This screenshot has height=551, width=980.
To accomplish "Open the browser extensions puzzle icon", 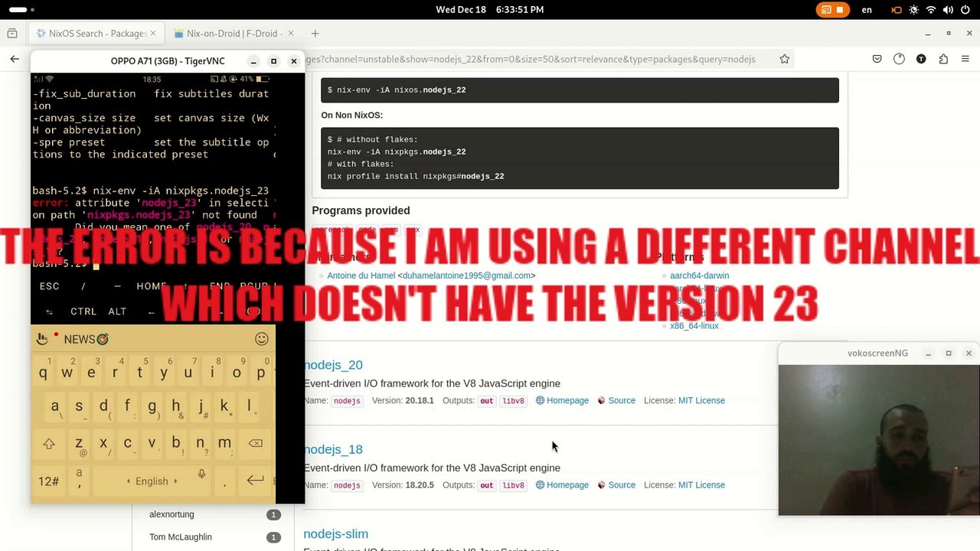I will 943,59.
